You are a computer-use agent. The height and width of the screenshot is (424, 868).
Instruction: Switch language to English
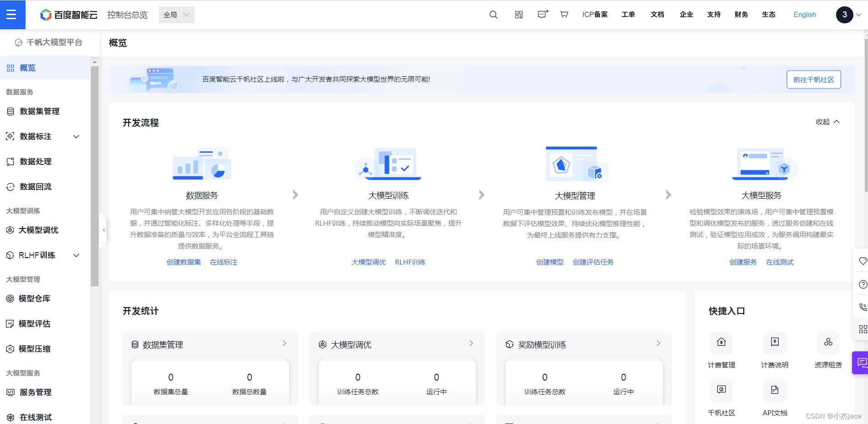[805, 15]
